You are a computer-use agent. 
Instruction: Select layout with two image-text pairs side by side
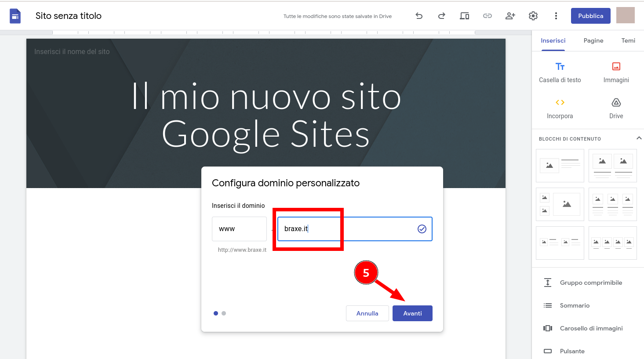(560, 243)
